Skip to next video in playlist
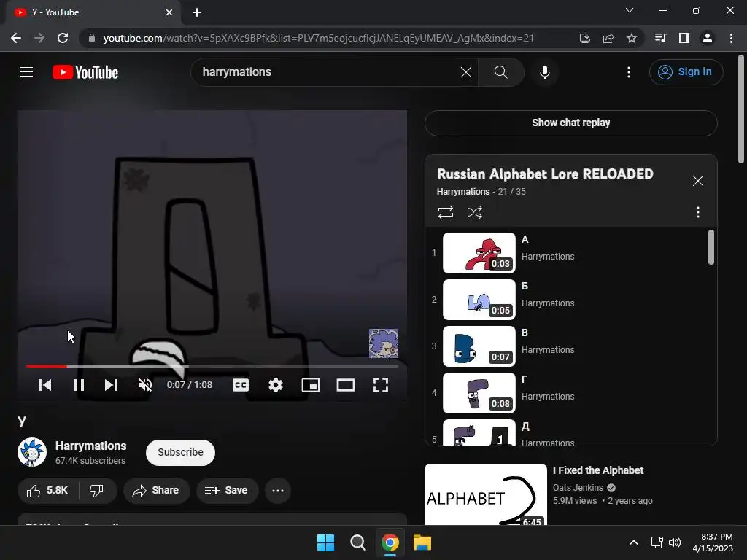This screenshot has width=747, height=560. [x=111, y=385]
